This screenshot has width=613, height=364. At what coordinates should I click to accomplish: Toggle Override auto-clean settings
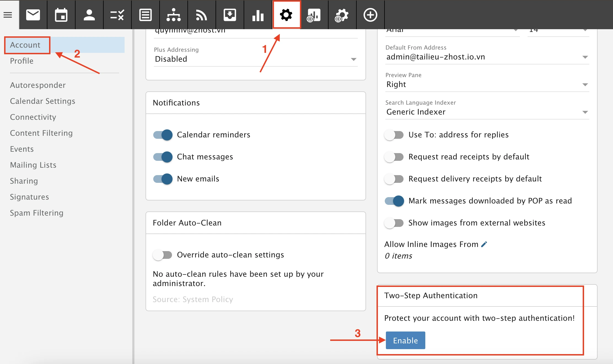tap(163, 255)
